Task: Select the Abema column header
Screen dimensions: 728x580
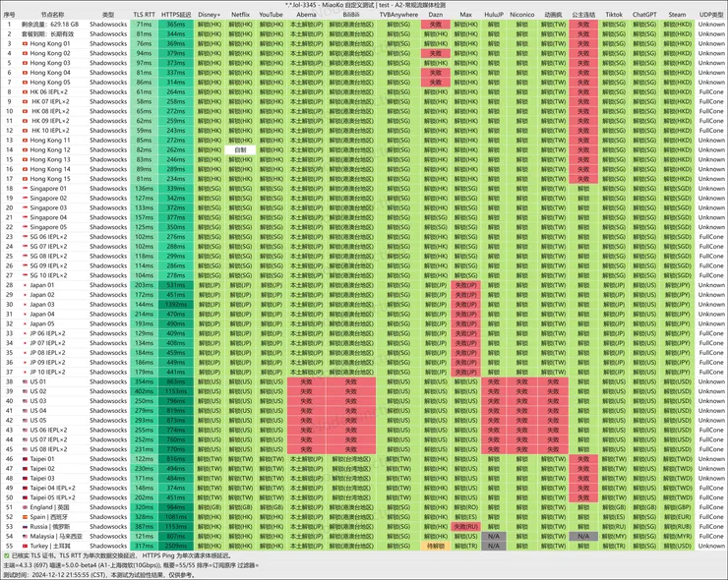Action: pos(306,15)
